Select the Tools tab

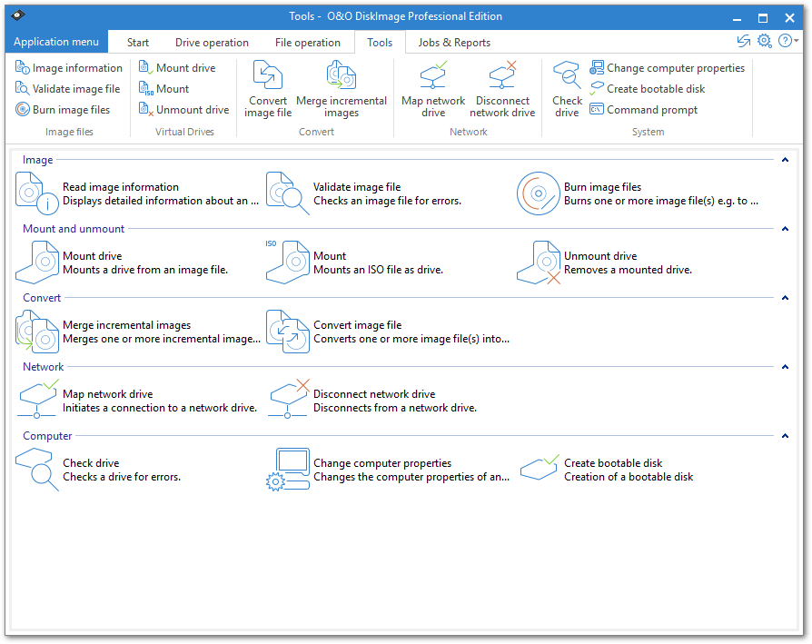pos(380,43)
